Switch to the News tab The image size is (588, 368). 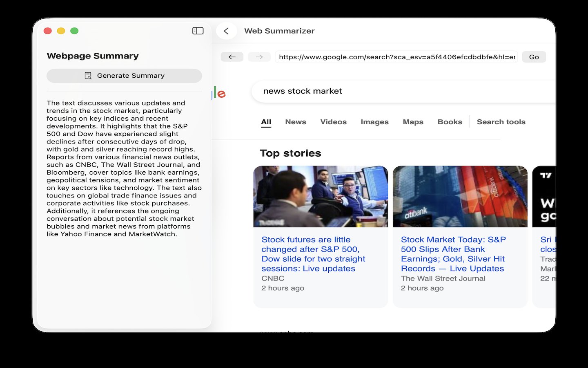[x=296, y=122]
